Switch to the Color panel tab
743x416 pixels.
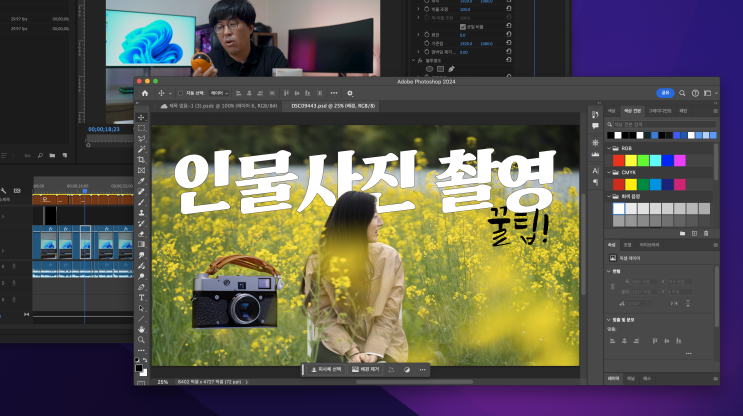coord(612,111)
